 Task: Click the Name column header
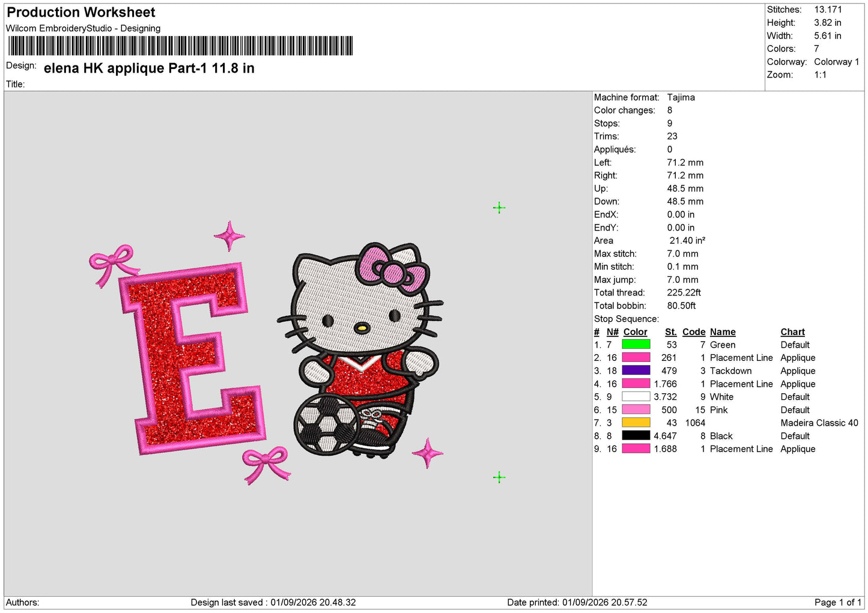(x=723, y=332)
